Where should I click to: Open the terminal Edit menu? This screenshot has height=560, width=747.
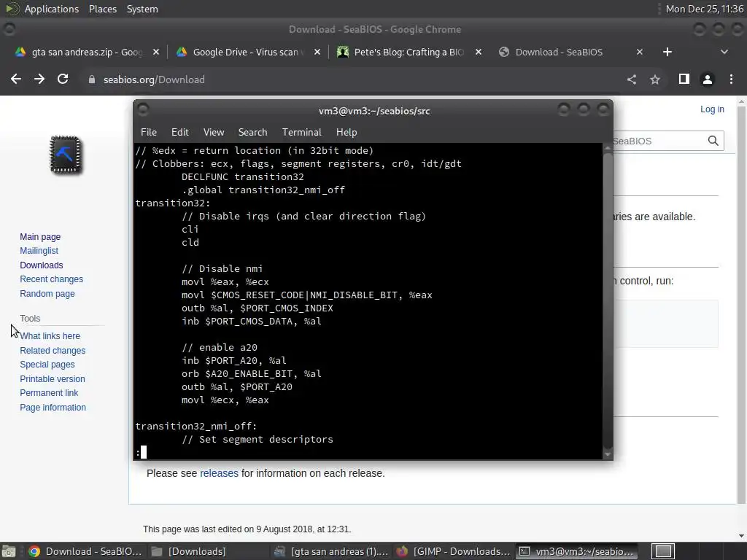pos(180,133)
